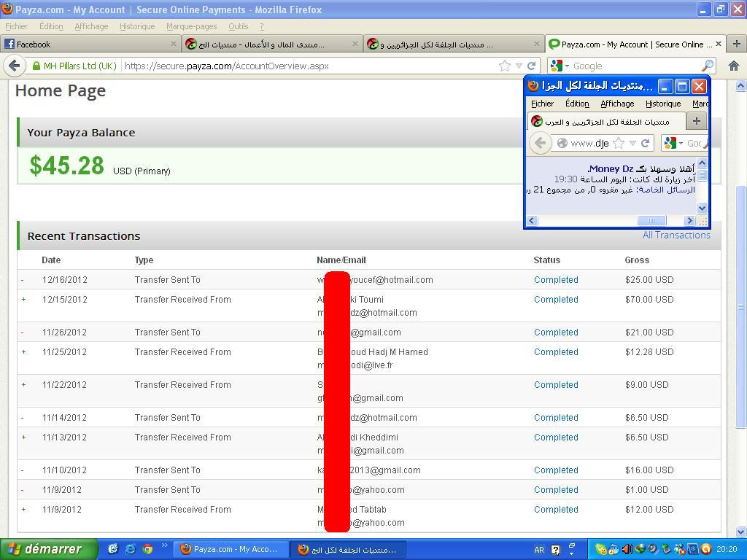Screen dimensions: 747x560
Task: Launch Chrome from quick launch
Action: coord(147,549)
